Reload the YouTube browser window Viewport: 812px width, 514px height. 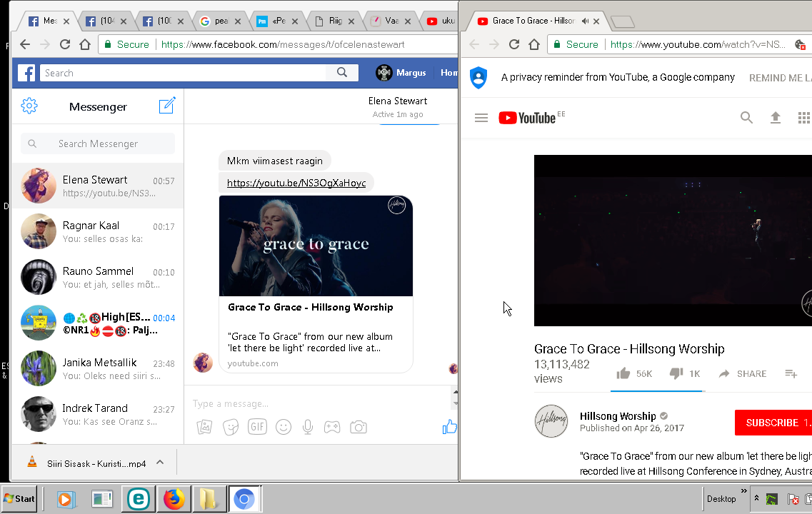point(513,44)
